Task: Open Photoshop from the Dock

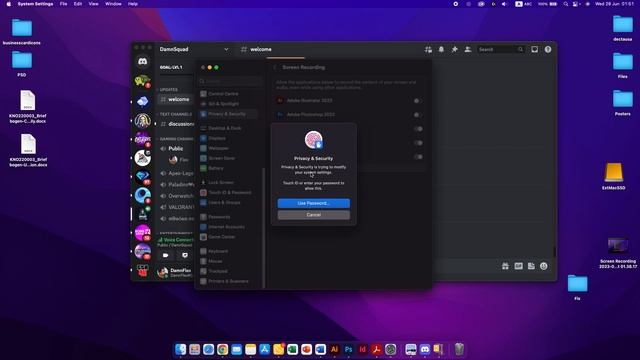Action: 348,349
